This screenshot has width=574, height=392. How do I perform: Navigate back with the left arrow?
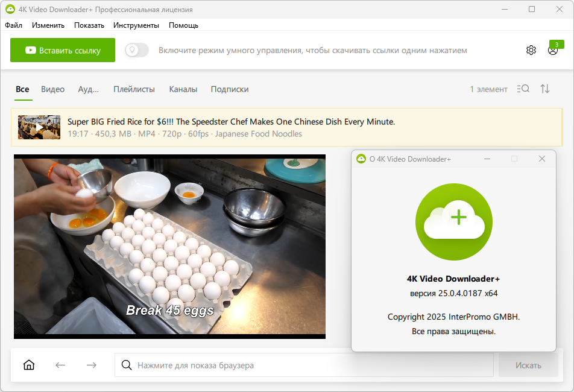(60, 365)
